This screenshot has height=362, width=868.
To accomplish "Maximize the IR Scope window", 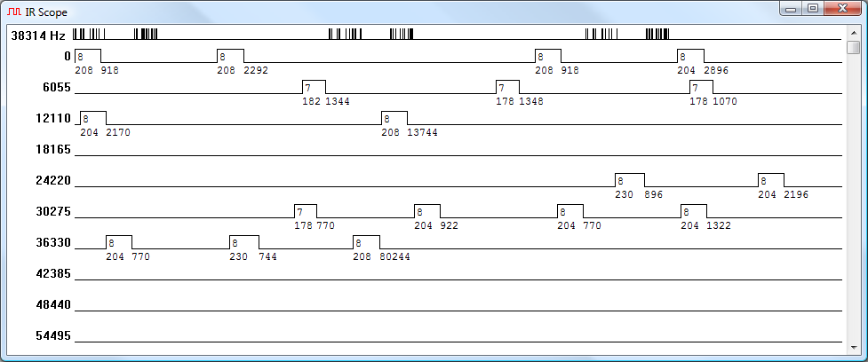I will [812, 9].
